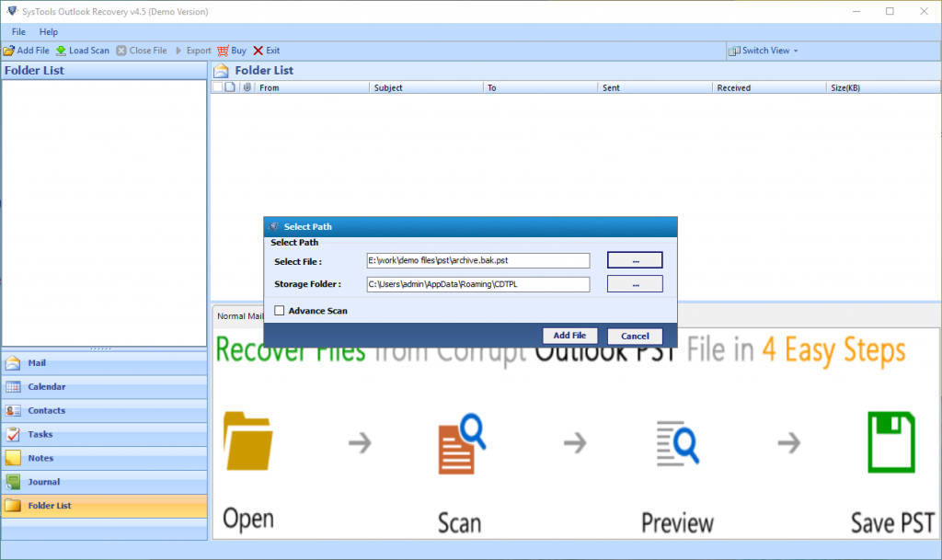Open the Journal section in sidebar
The width and height of the screenshot is (942, 560).
[x=43, y=482]
